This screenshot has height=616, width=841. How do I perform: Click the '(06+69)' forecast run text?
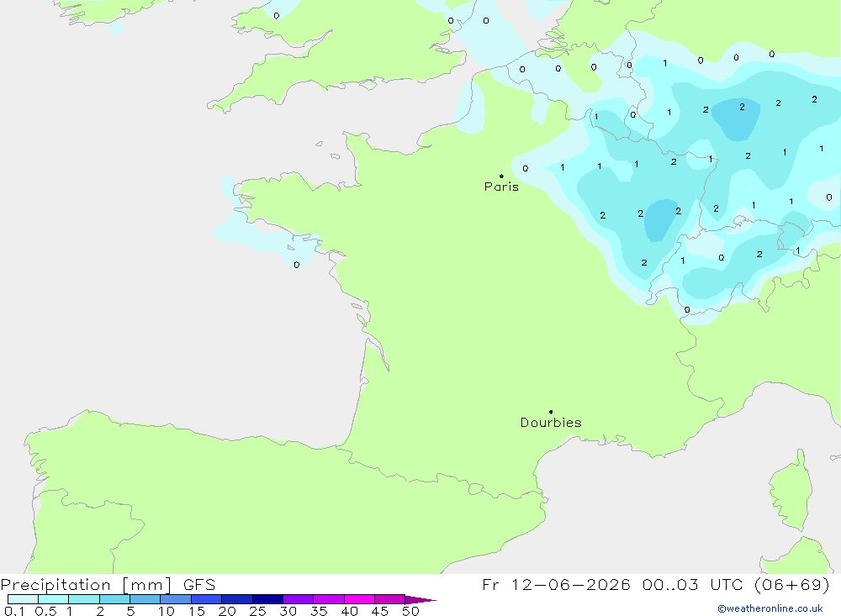[791, 584]
